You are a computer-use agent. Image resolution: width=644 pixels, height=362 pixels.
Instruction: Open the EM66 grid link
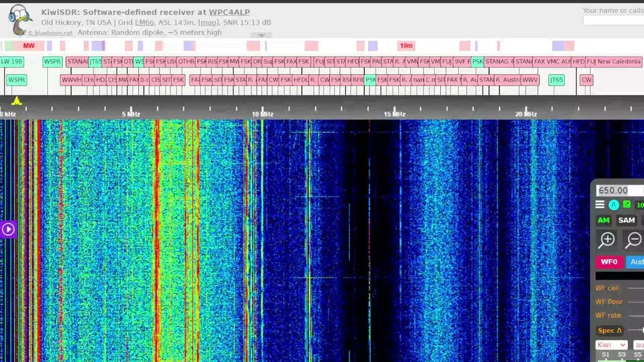(x=144, y=22)
